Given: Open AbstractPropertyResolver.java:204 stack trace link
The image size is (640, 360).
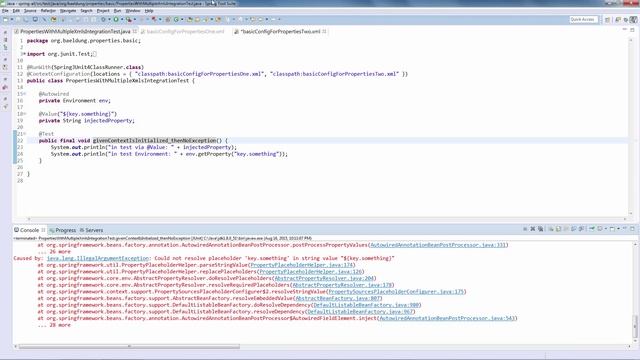Looking at the screenshot, I should tap(324, 278).
